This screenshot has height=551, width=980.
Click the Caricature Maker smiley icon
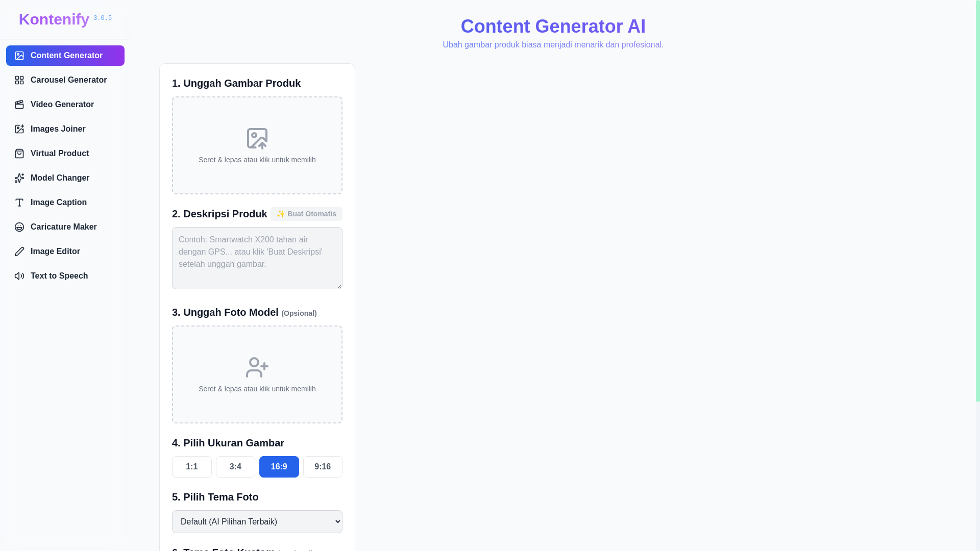(19, 227)
